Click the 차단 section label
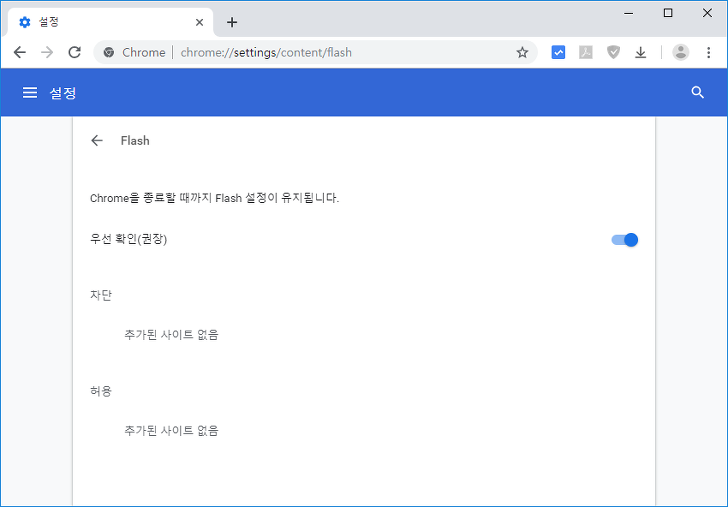 point(101,295)
